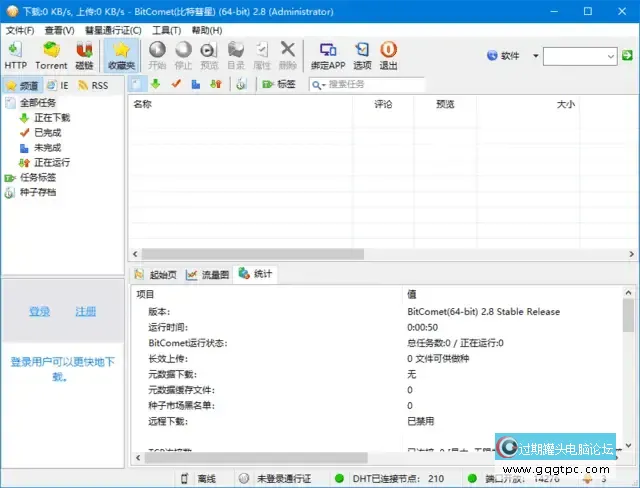Click the 离线 offline status icon

184,479
